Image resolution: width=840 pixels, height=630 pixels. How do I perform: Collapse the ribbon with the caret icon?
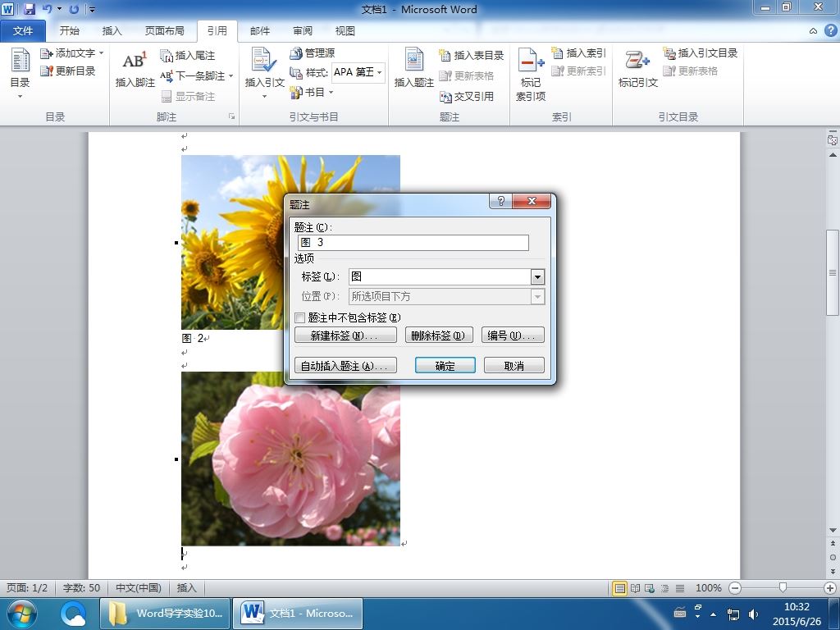(x=813, y=31)
